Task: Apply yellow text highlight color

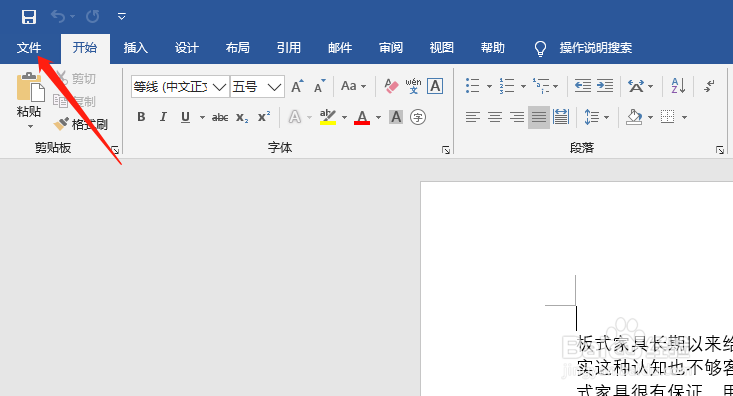Action: (328, 117)
